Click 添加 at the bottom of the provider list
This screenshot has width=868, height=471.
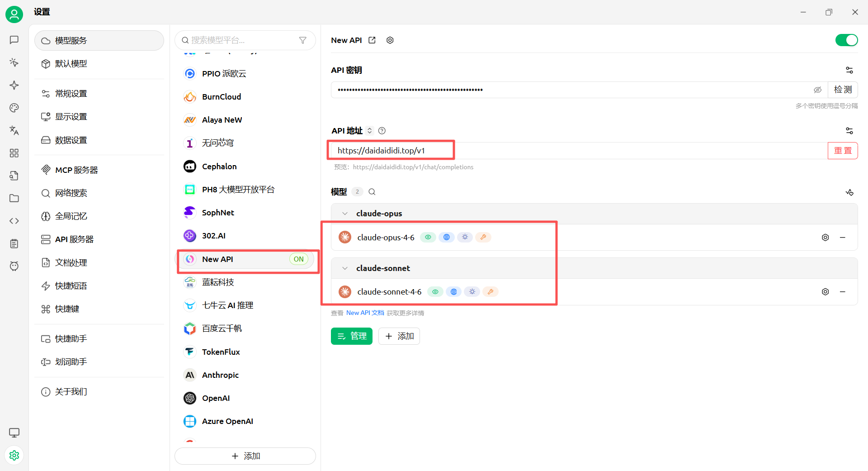(x=245, y=456)
